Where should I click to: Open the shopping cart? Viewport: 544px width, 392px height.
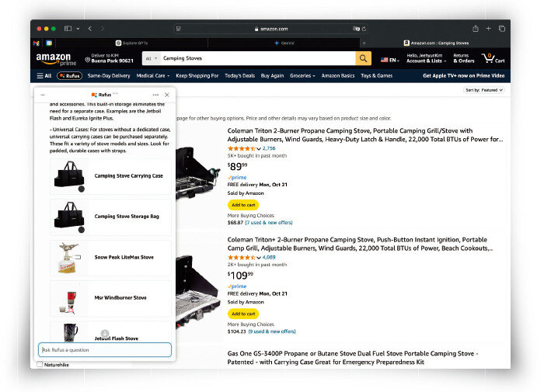tap(493, 58)
